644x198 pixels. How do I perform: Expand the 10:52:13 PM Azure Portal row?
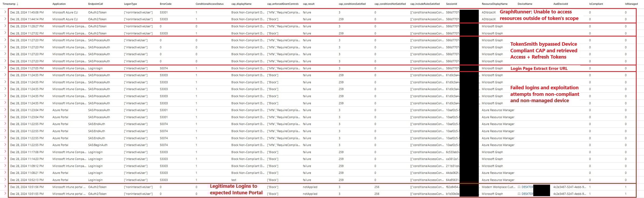click(5, 180)
